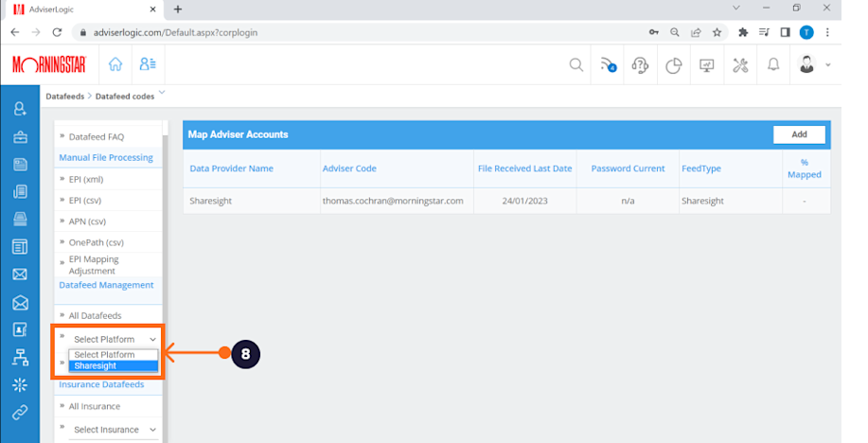Screen dimensions: 868x443
Task: Open EPI (xml) manual processing
Action: pyautogui.click(x=86, y=180)
